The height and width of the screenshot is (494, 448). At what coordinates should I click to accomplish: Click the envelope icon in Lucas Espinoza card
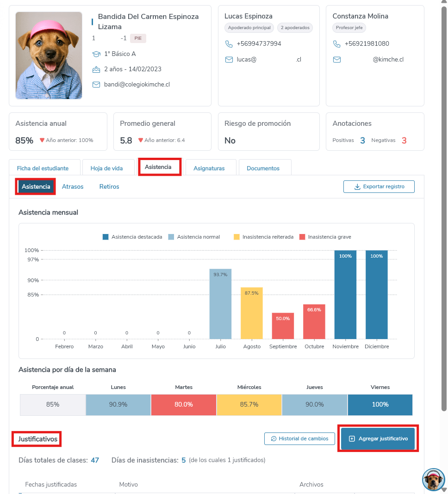coord(229,60)
